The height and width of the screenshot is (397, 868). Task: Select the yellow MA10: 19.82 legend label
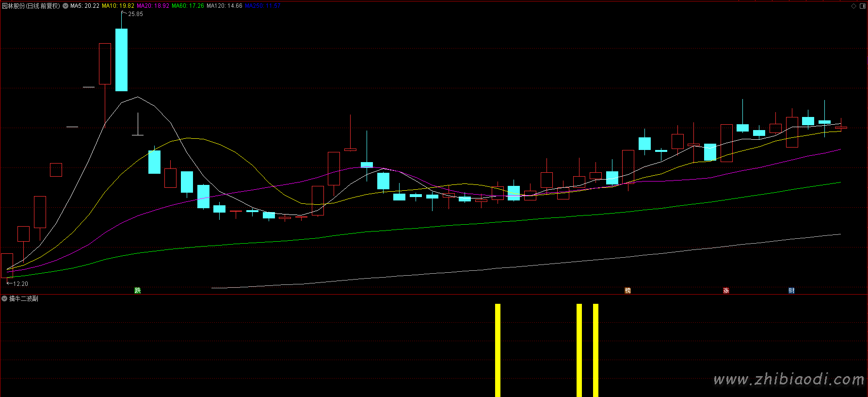pyautogui.click(x=118, y=6)
